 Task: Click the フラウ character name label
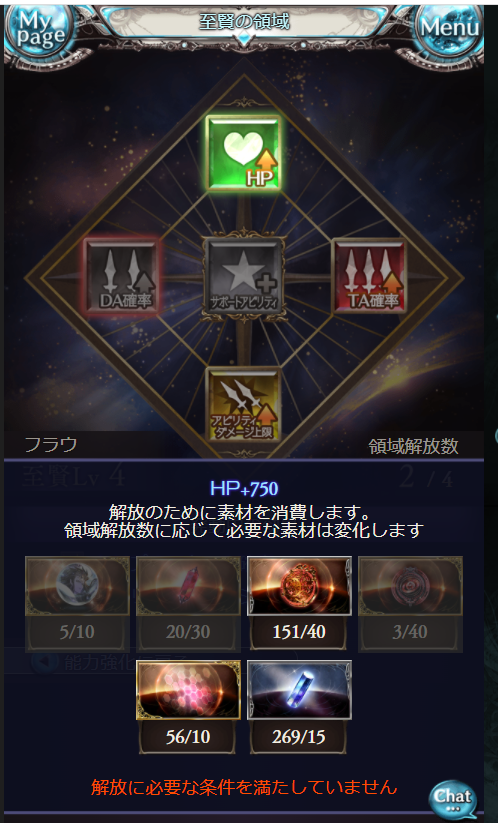(x=51, y=445)
